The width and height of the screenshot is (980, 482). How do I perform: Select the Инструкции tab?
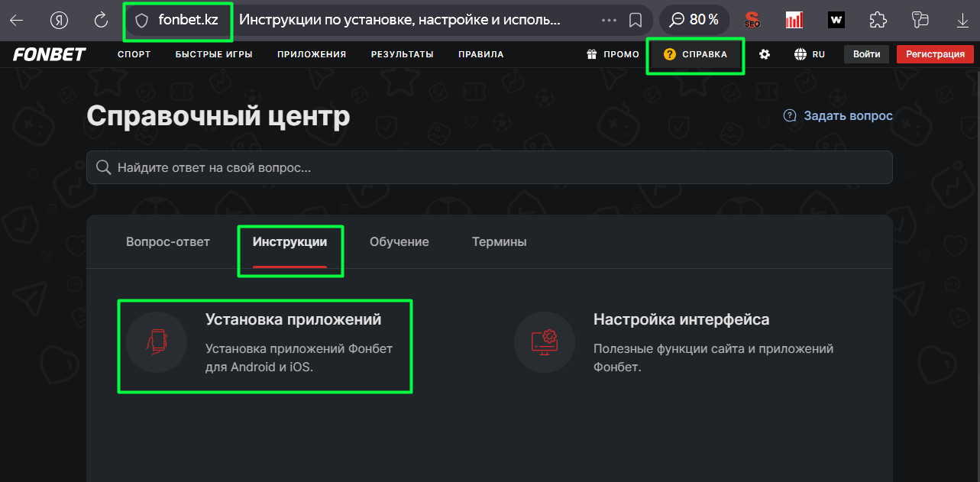(290, 241)
